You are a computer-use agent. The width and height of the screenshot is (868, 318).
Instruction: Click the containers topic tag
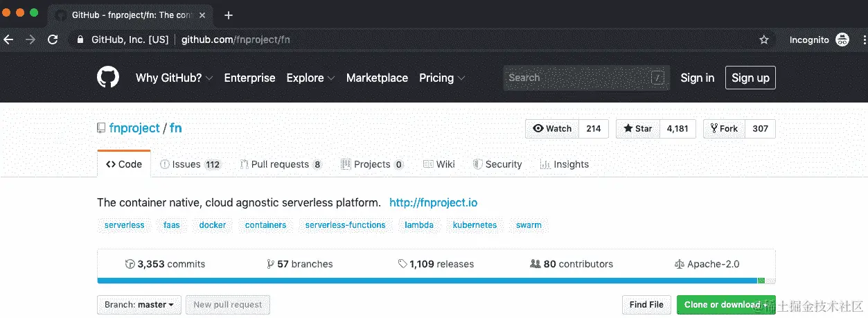pos(266,225)
